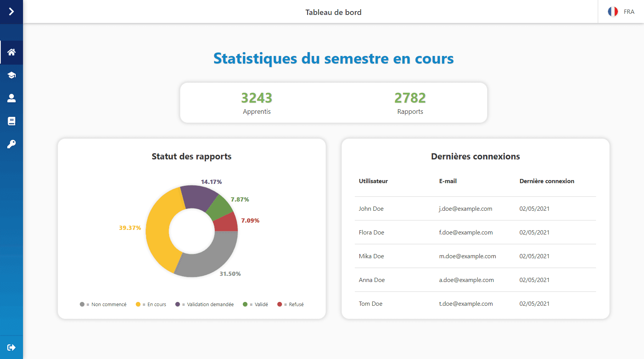The image size is (644, 359).
Task: Select the '3243 Apprentis' statistic card
Action: pos(257,103)
